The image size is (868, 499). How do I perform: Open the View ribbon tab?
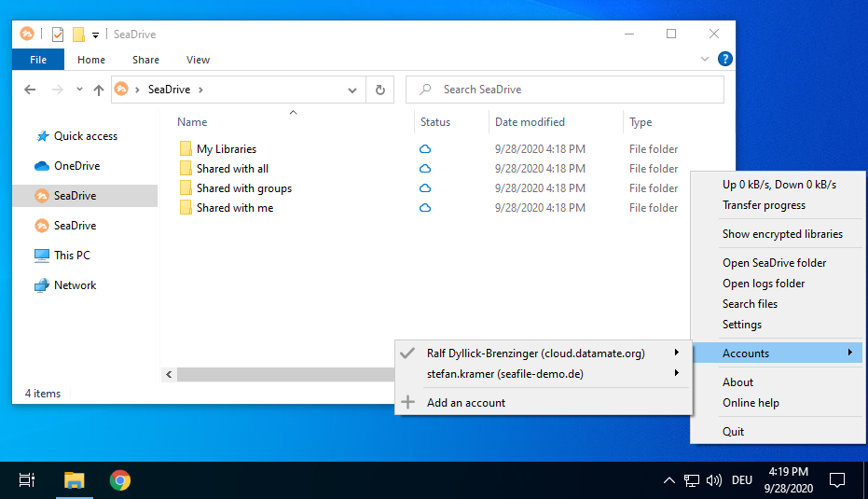tap(198, 60)
